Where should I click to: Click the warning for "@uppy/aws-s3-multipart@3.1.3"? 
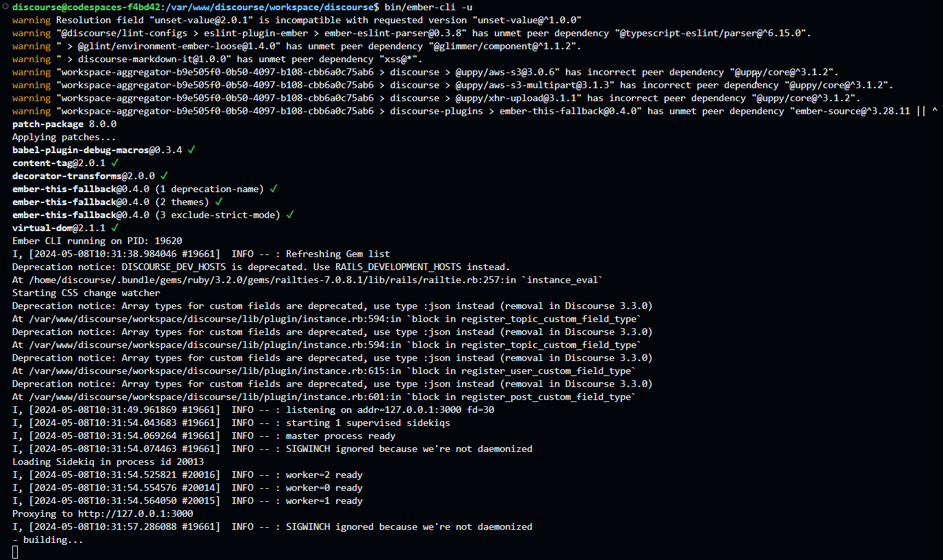(453, 85)
